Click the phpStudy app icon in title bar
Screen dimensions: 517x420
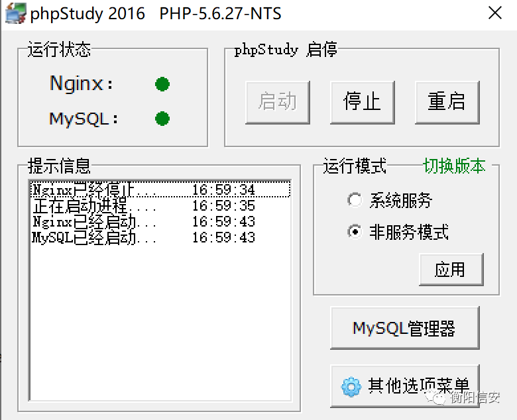pos(16,13)
